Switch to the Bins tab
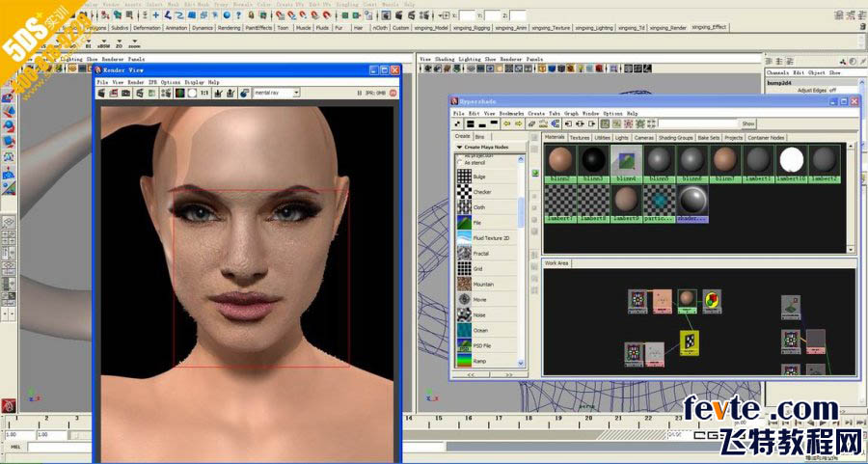The width and height of the screenshot is (868, 464). [479, 137]
